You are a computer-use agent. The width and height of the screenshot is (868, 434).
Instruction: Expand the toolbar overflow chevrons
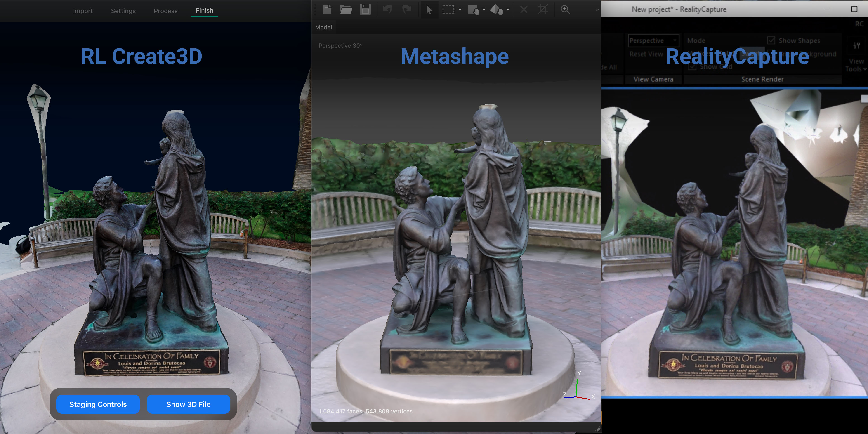coord(597,9)
